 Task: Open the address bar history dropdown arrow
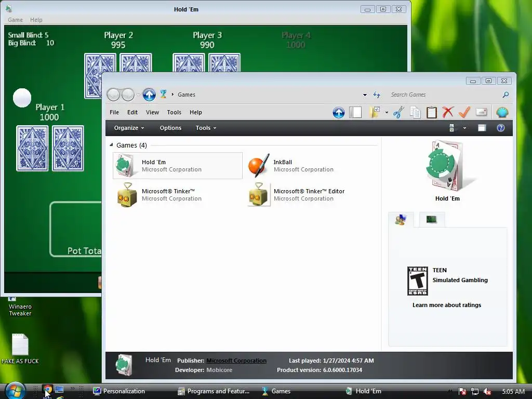point(365,95)
